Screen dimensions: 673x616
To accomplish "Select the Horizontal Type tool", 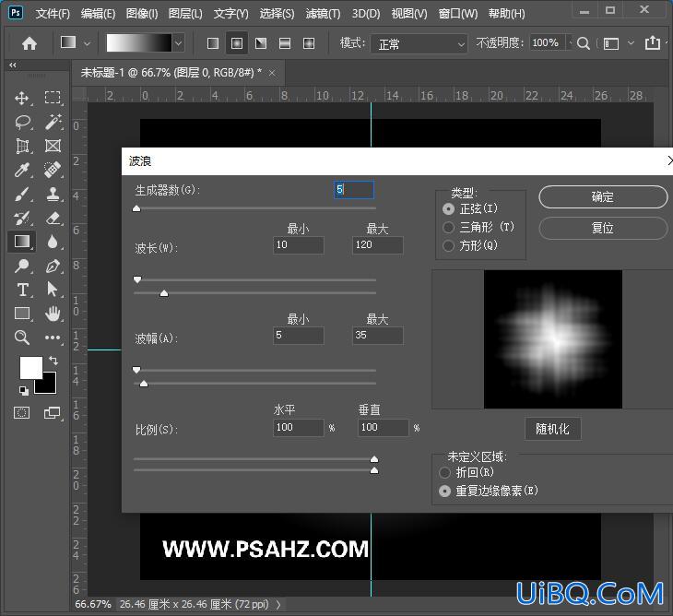I will (x=22, y=290).
